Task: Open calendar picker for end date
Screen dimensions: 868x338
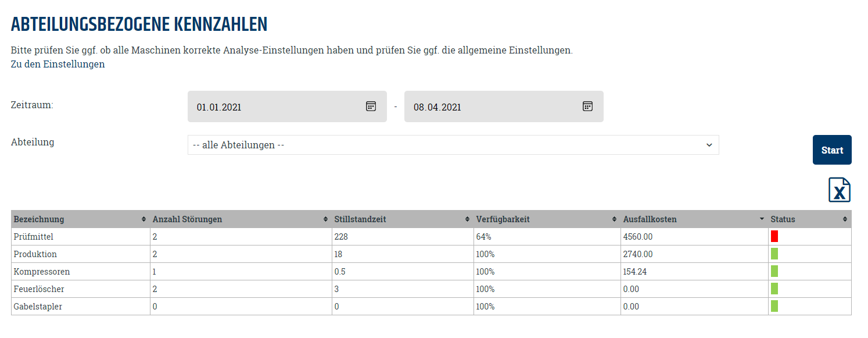Action: (x=587, y=106)
